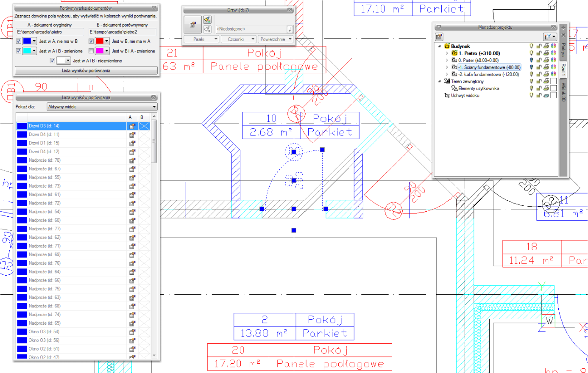Image resolution: width=588 pixels, height=373 pixels.
Task: Open column A properties icon for Drzwi D3
Action: coord(132,126)
